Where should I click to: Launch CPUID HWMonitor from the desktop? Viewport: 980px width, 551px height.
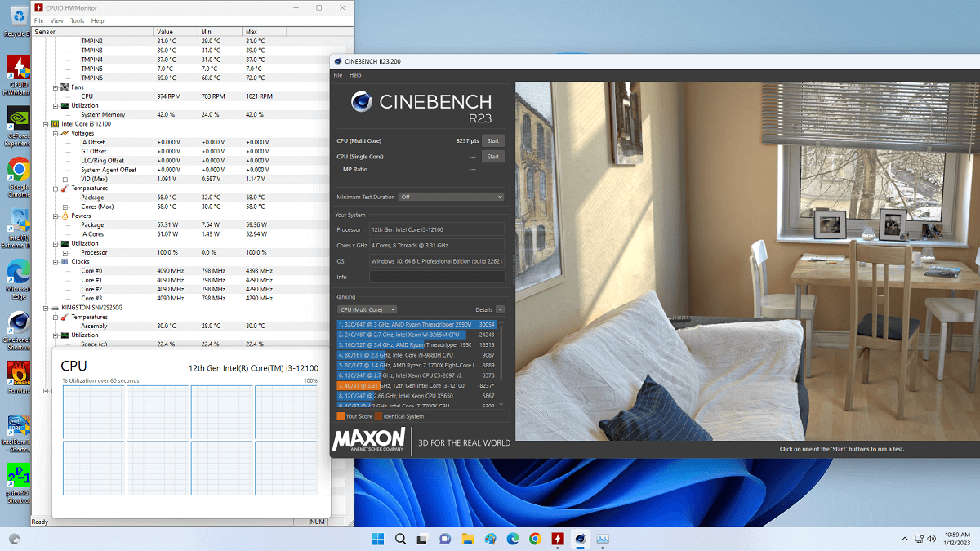click(18, 73)
